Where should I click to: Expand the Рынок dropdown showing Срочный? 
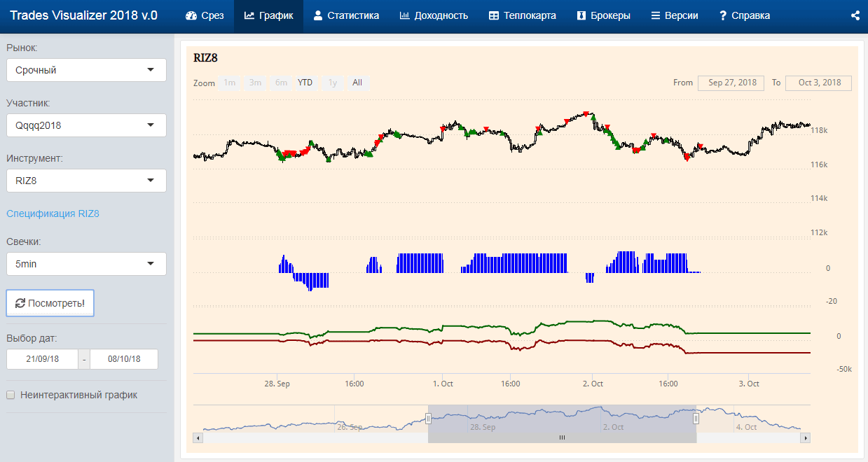pos(86,70)
